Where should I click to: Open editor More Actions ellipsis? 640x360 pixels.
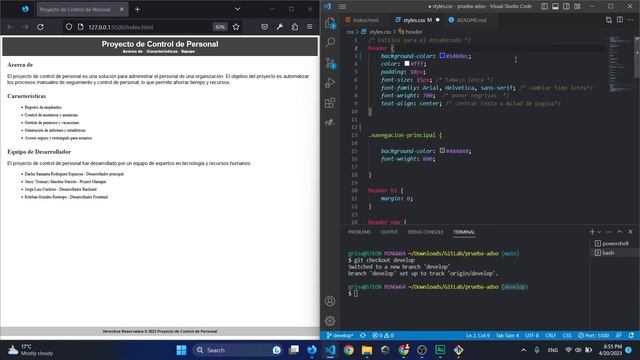pyautogui.click(x=631, y=20)
